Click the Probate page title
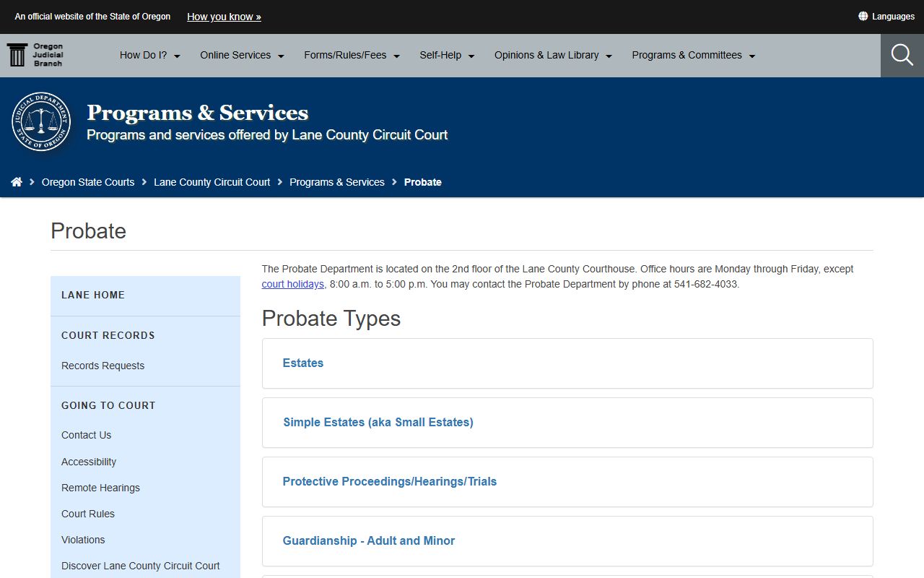This screenshot has height=578, width=924. click(89, 231)
